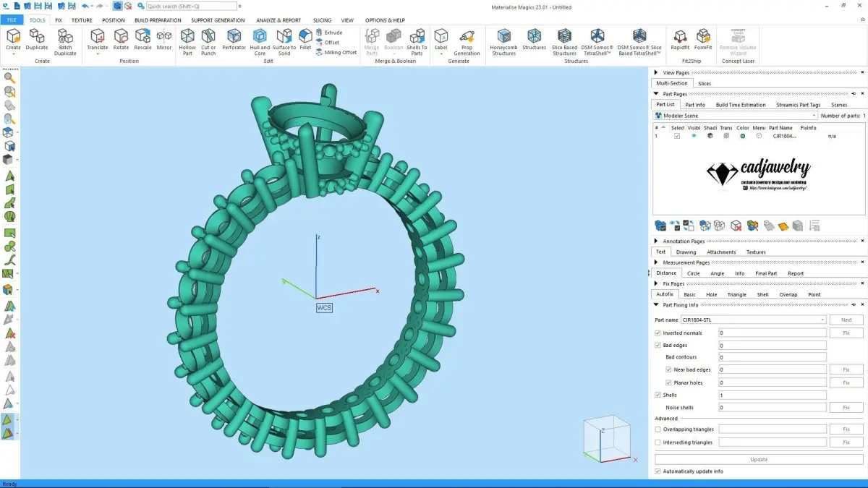This screenshot has width=868, height=488.
Task: Expand the Measurement Pages section
Action: pos(656,262)
